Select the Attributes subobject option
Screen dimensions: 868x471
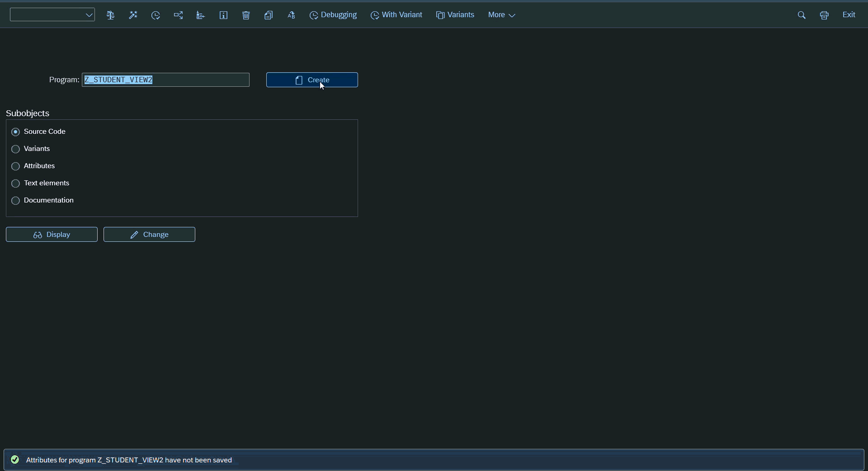(16, 166)
